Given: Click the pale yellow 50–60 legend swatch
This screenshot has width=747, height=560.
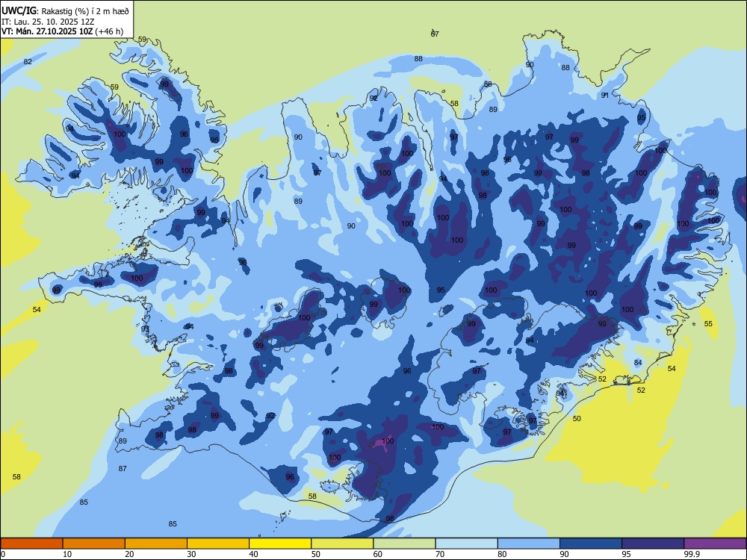Looking at the screenshot, I should (x=343, y=544).
